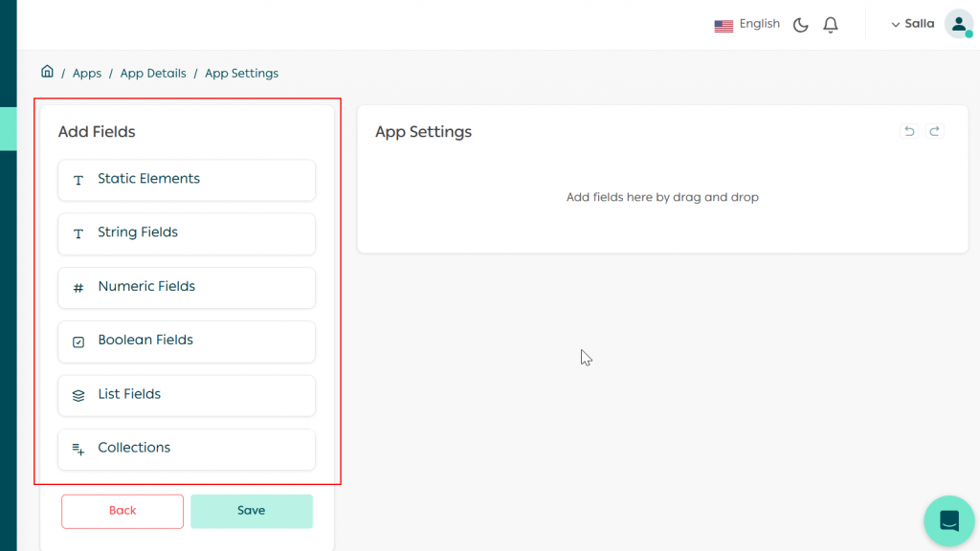Open App Settings breadcrumb link
Screen dimensions: 980x551
pos(241,73)
